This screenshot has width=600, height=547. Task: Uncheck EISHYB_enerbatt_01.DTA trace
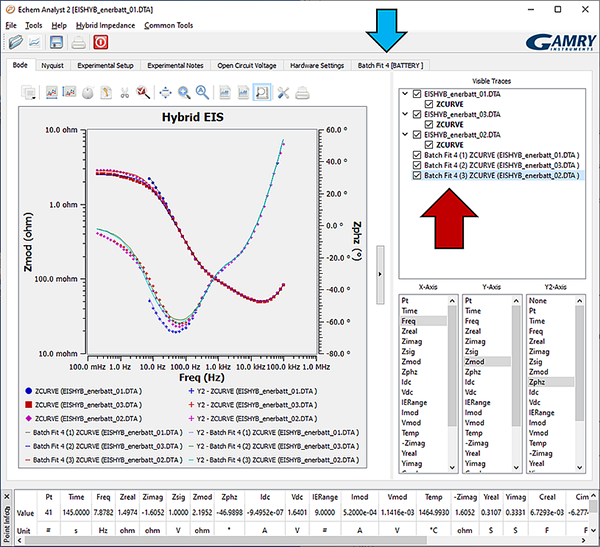click(x=417, y=94)
